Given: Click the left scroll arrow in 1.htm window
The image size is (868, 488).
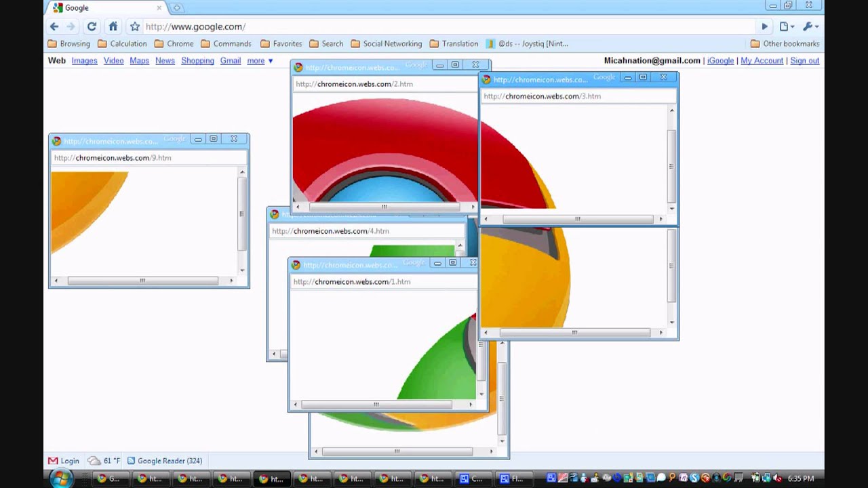Looking at the screenshot, I should click(294, 405).
